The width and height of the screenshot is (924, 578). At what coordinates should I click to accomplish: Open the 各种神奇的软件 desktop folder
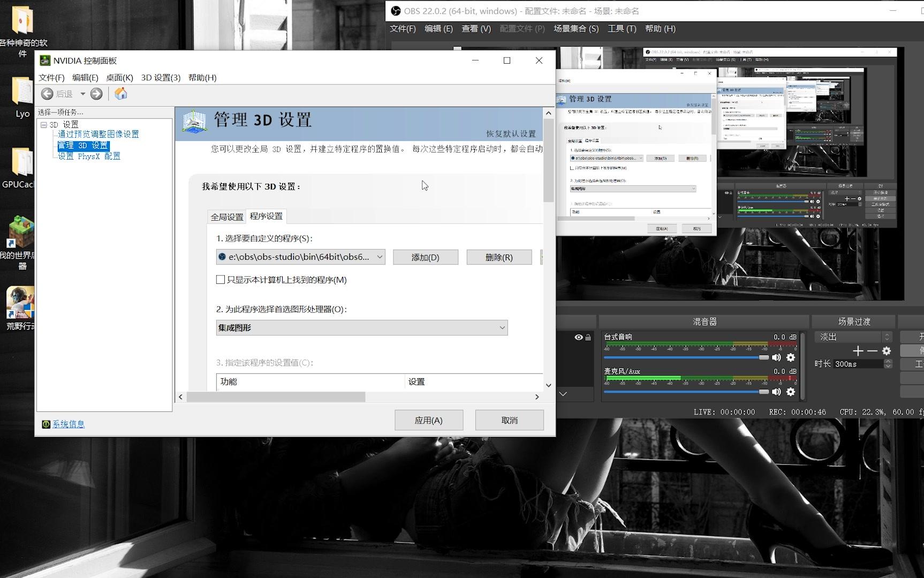click(22, 31)
